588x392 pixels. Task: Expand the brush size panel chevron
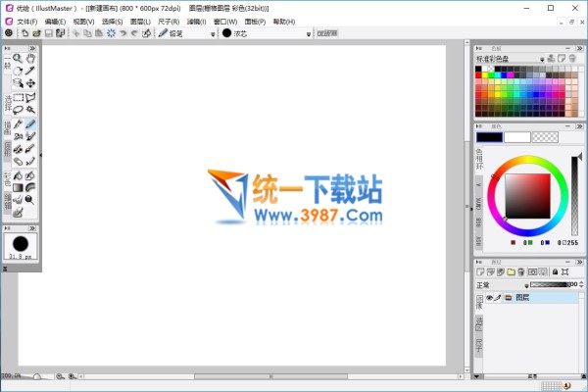[32, 228]
